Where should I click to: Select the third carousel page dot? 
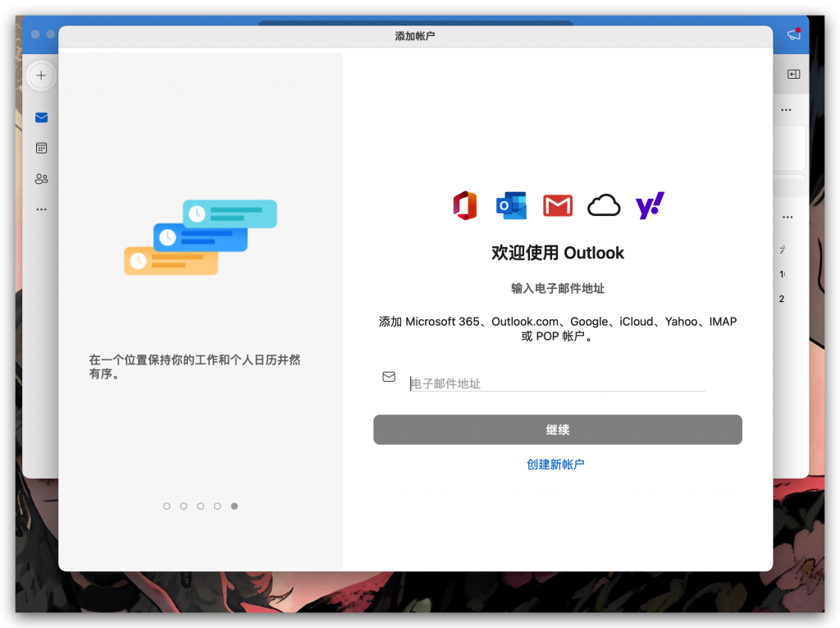(x=200, y=507)
